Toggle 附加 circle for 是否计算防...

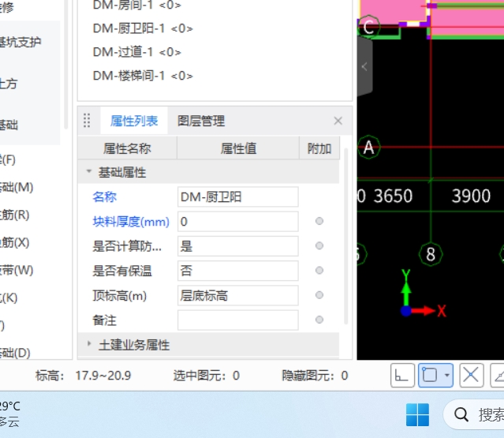[319, 246]
